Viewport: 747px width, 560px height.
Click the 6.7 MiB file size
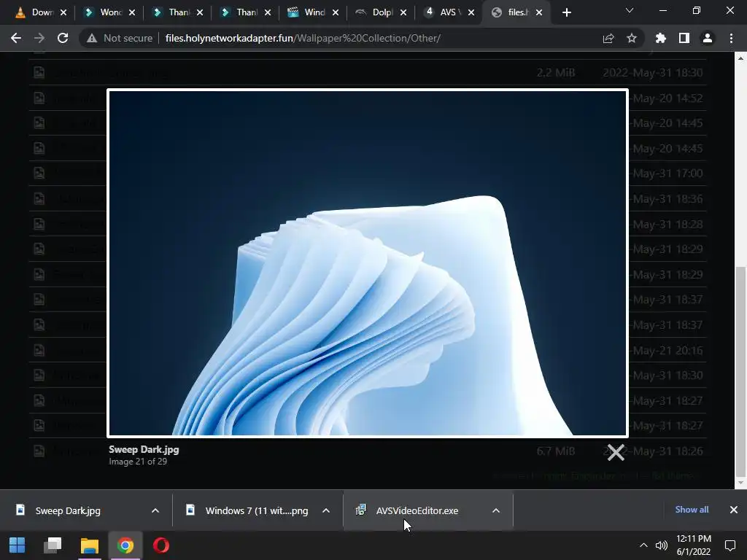pos(555,451)
